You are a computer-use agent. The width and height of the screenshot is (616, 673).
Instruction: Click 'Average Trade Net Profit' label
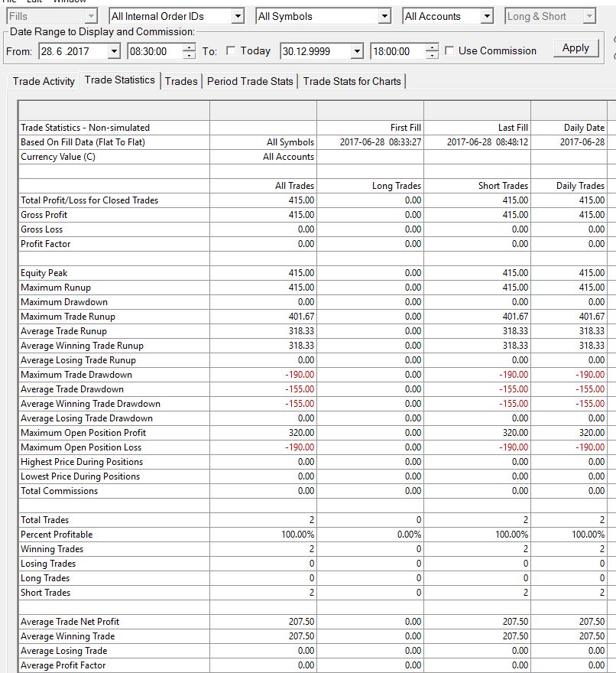[x=70, y=622]
